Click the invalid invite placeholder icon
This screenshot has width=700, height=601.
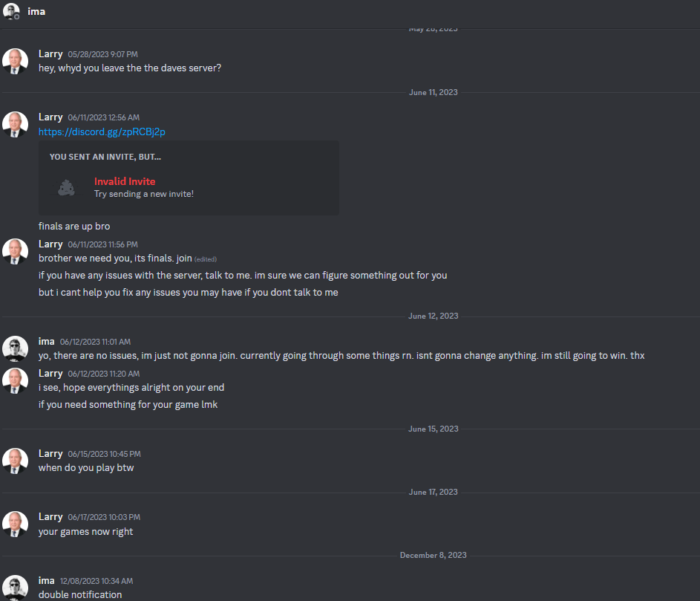pos(67,188)
